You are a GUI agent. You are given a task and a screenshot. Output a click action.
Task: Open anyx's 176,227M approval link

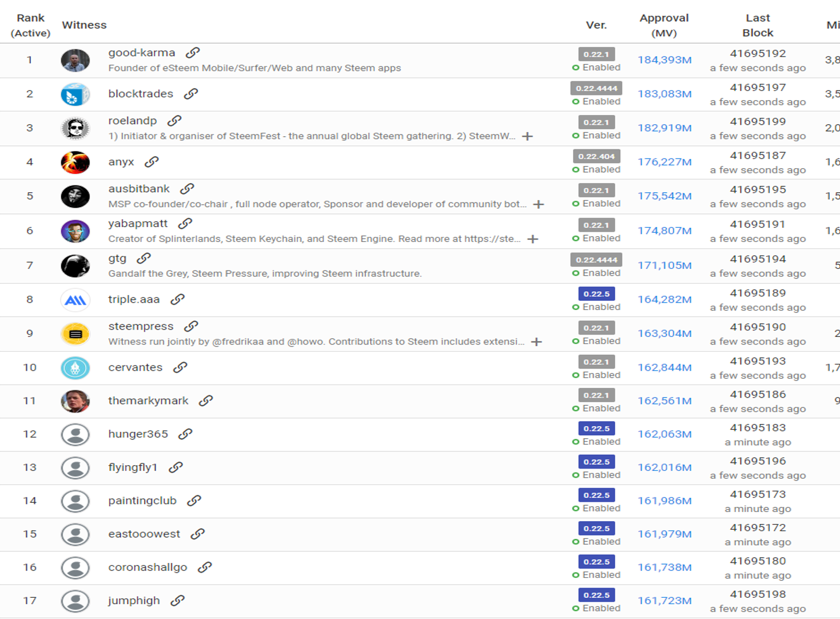[x=664, y=162]
